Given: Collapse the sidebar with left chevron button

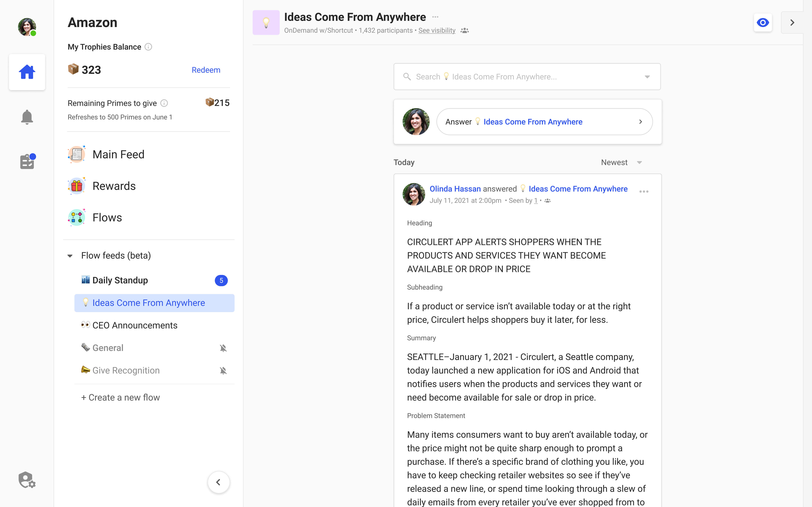Looking at the screenshot, I should coord(218,482).
